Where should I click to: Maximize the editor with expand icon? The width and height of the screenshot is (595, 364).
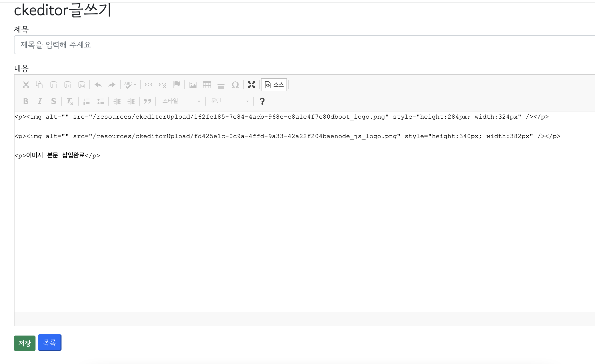[251, 85]
